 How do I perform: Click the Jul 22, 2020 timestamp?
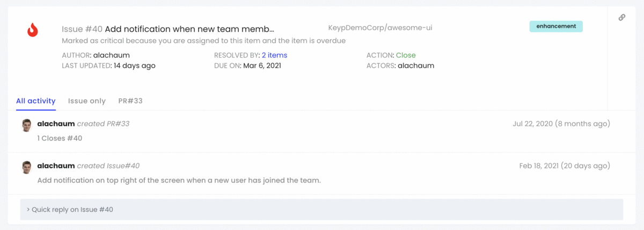point(561,124)
